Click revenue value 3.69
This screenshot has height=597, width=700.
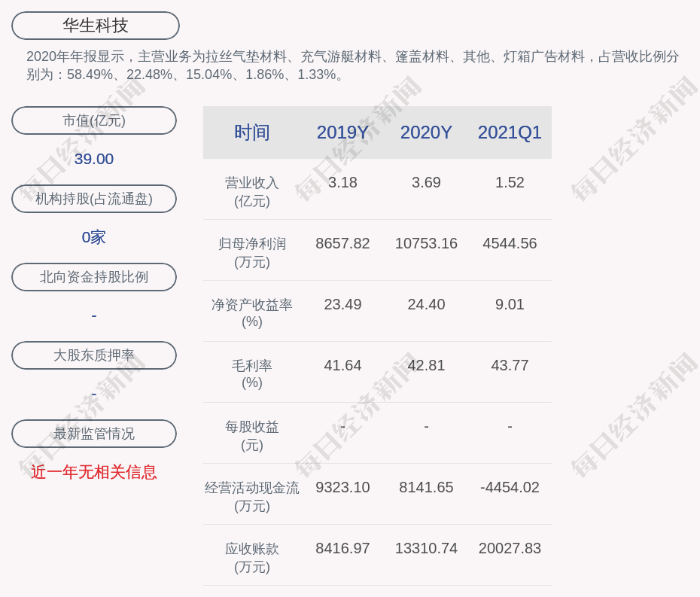pyautogui.click(x=426, y=182)
